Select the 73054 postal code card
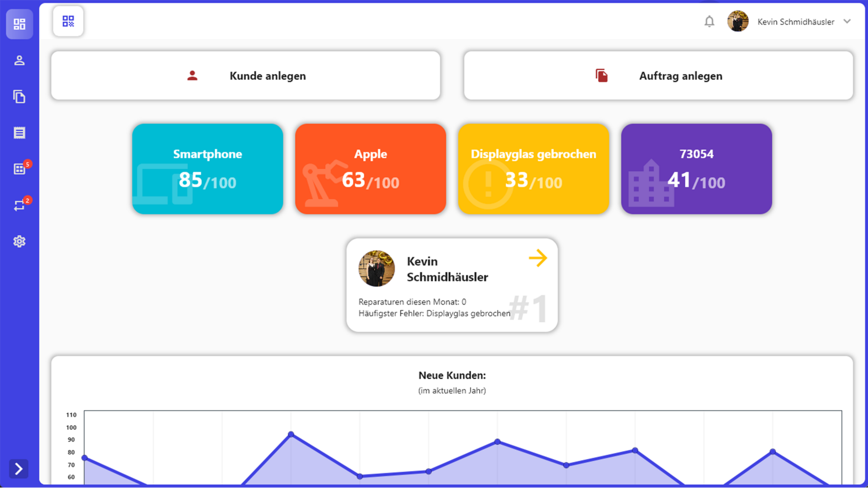Viewport: 868px width, 488px height. click(x=696, y=169)
